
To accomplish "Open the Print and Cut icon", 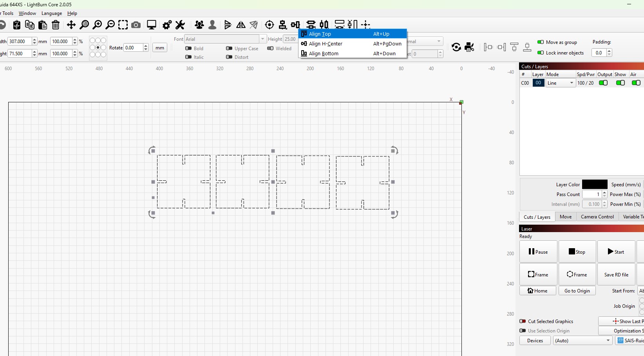I will (469, 47).
